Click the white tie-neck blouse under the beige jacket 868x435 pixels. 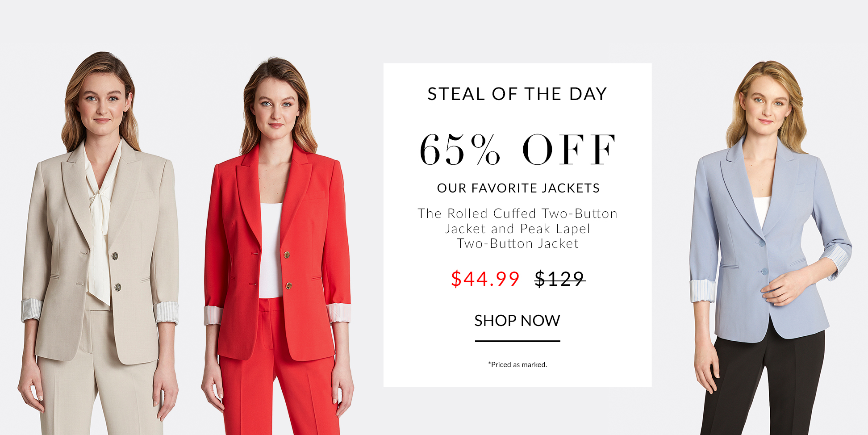click(100, 223)
